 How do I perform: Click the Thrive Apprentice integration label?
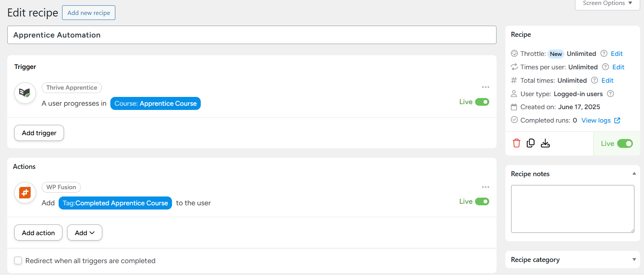72,87
